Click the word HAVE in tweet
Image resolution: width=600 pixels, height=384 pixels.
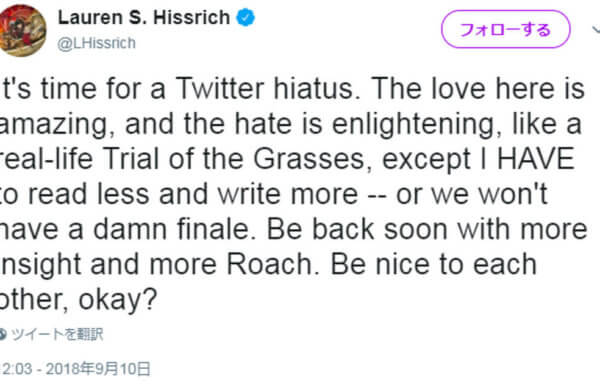[x=535, y=159]
